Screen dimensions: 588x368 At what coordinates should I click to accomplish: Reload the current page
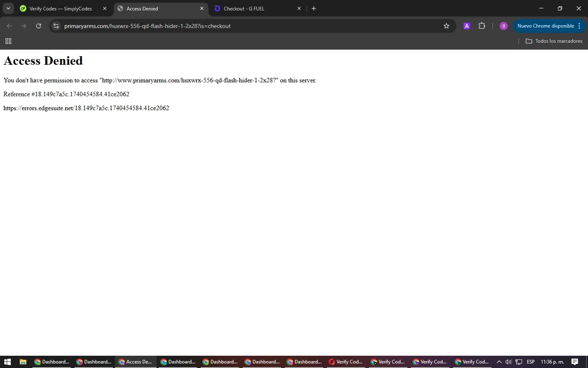pyautogui.click(x=38, y=26)
